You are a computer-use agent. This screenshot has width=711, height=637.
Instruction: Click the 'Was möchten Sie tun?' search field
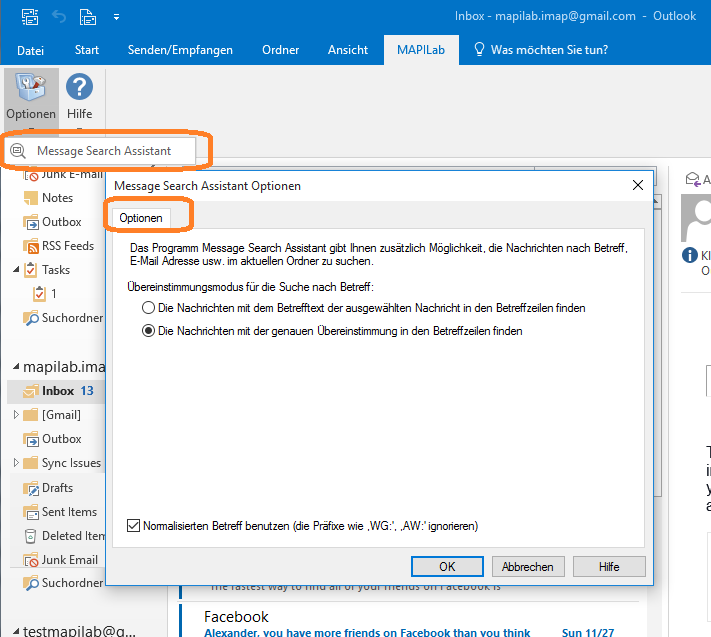549,50
